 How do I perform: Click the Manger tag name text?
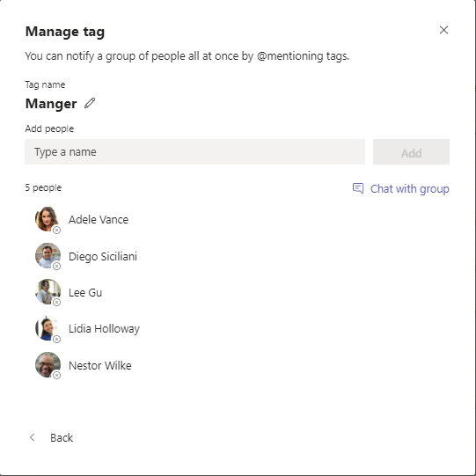point(51,104)
